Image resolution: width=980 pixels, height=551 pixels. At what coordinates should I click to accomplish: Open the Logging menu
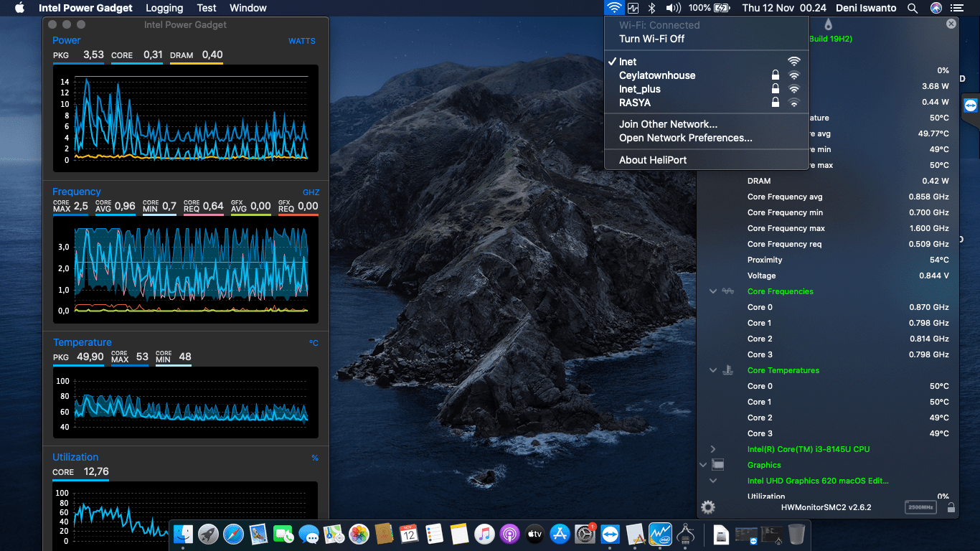click(164, 8)
